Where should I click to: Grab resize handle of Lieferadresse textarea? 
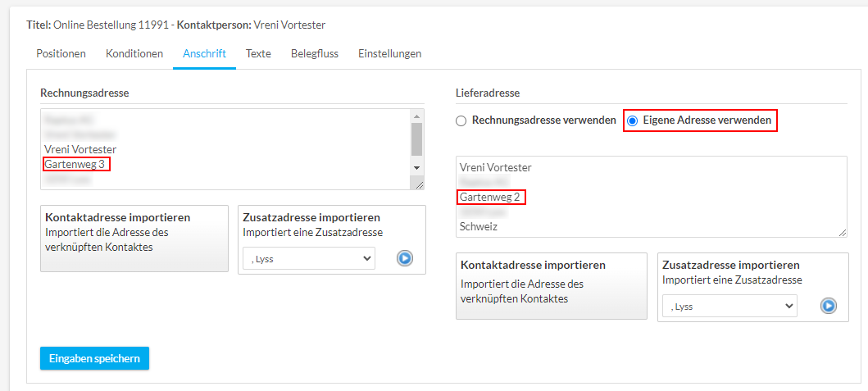(843, 233)
